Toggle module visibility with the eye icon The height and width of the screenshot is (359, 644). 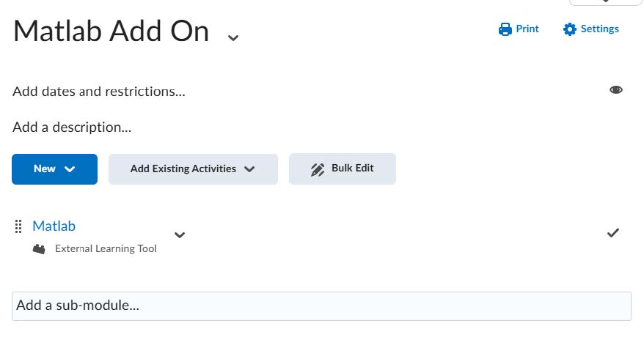[616, 90]
